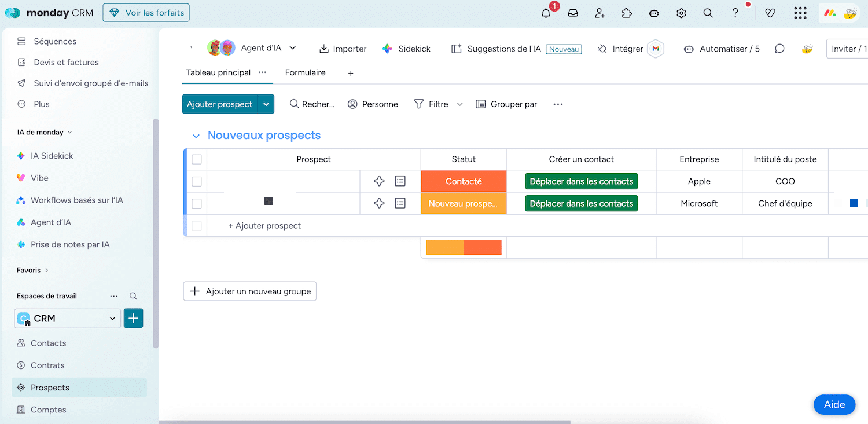
Task: Click the invite members icon
Action: (599, 13)
